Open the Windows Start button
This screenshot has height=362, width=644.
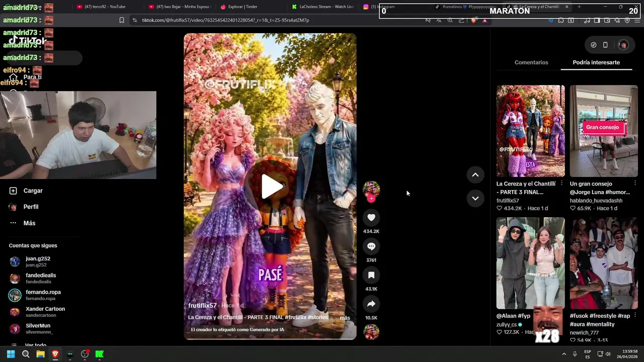[x=11, y=354]
